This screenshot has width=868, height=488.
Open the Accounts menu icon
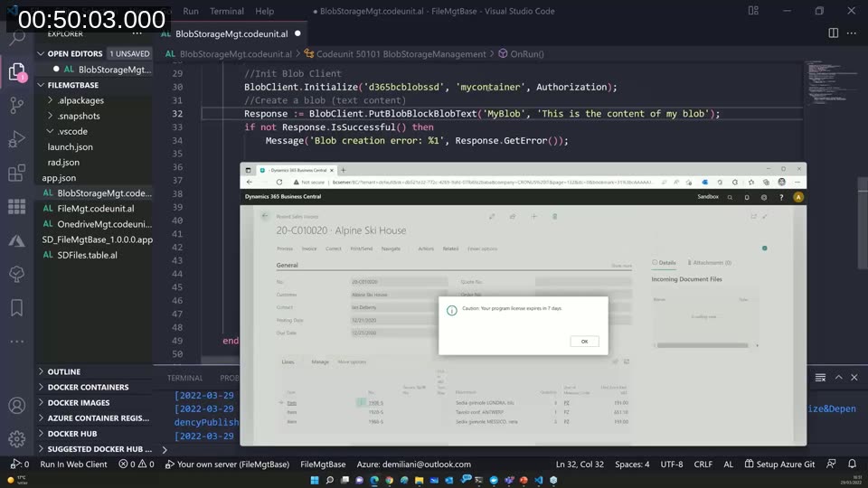click(x=16, y=406)
